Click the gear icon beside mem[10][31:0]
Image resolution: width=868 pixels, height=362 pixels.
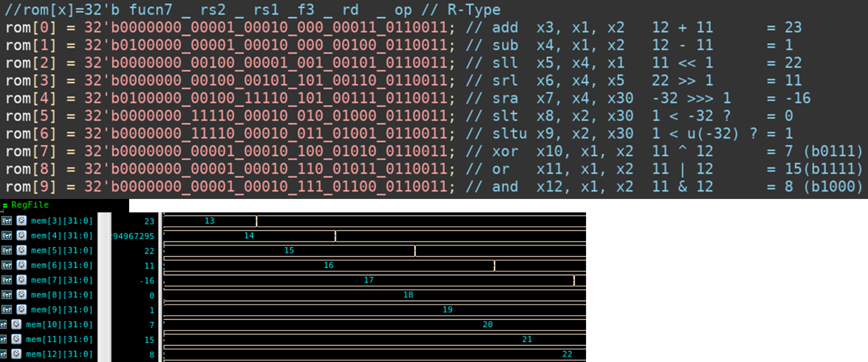click(x=16, y=324)
